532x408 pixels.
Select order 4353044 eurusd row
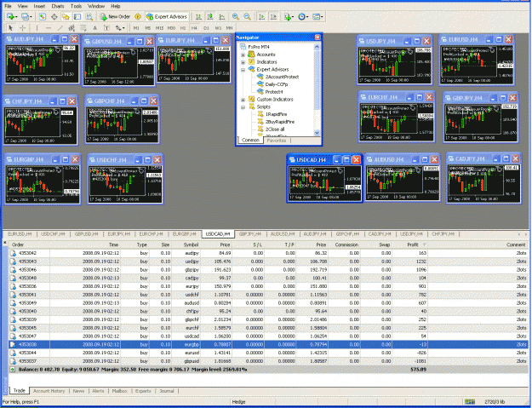tap(268, 353)
